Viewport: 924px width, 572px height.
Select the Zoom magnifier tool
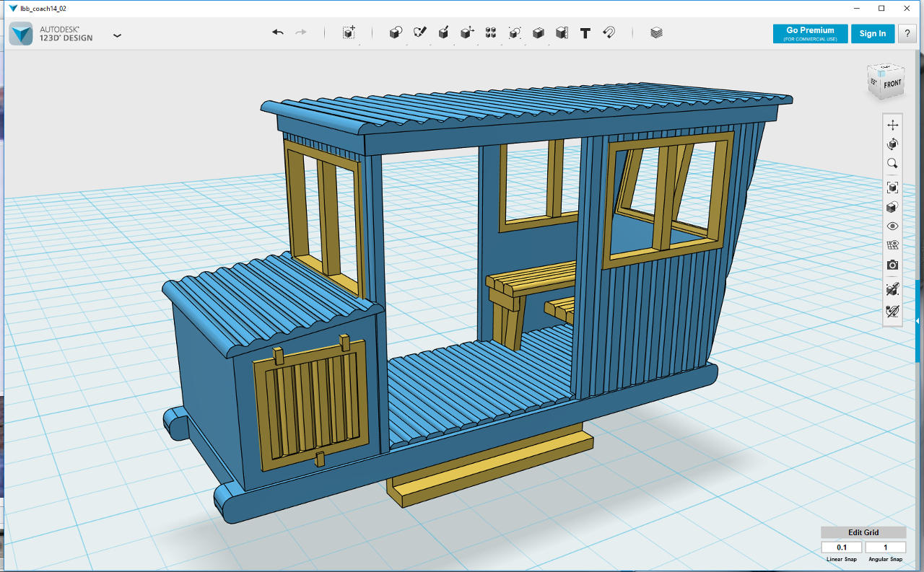click(x=893, y=164)
